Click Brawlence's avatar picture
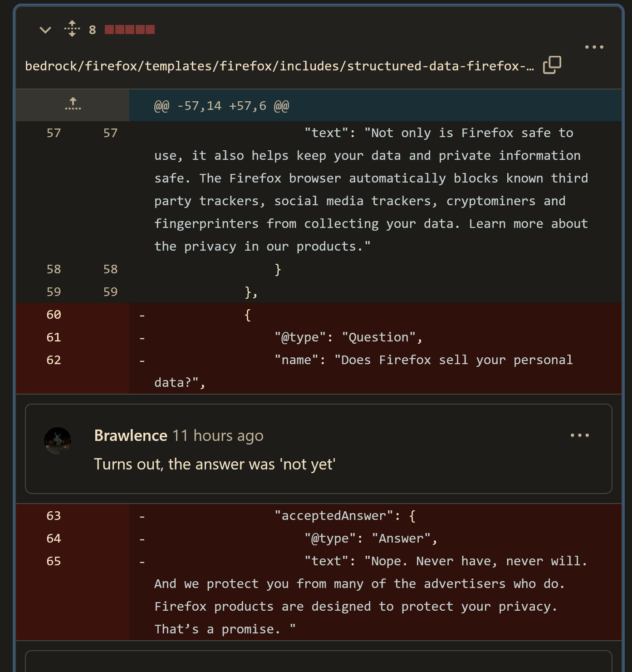 tap(58, 440)
